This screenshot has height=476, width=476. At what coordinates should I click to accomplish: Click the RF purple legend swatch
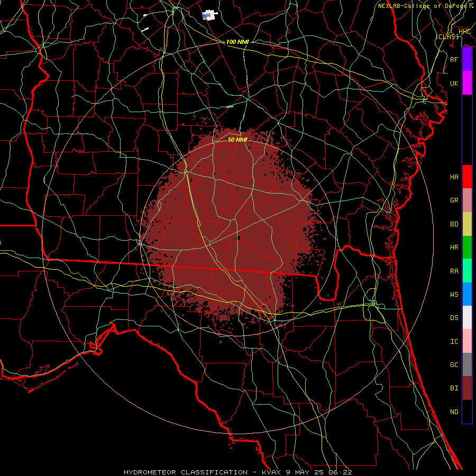tap(467, 59)
